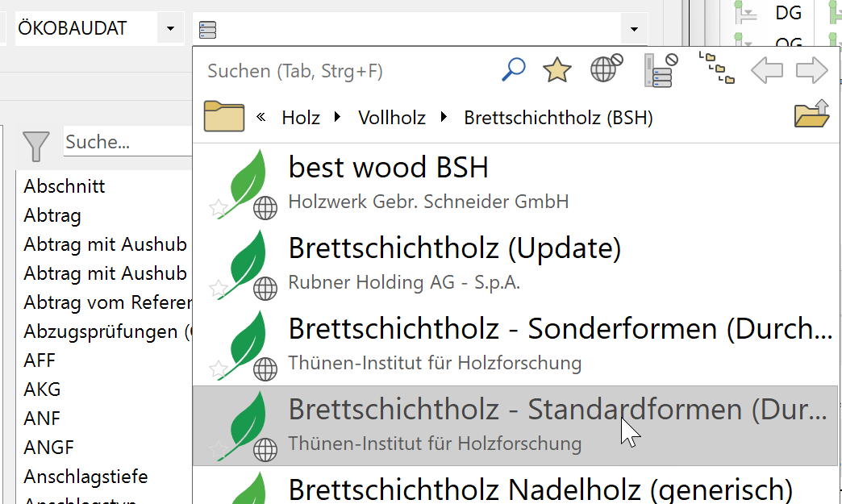Show hidden breadcrumb levels via « chevron
This screenshot has width=842, height=504.
coord(261,116)
